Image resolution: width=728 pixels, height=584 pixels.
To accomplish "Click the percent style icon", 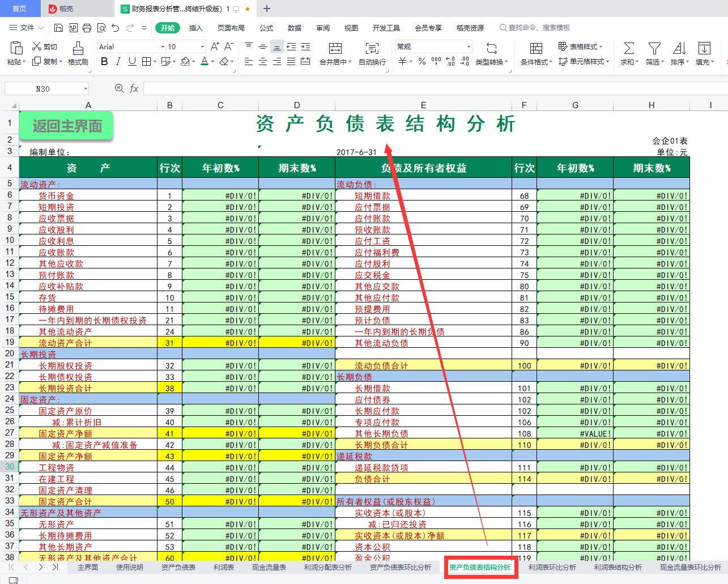I will pyautogui.click(x=422, y=61).
